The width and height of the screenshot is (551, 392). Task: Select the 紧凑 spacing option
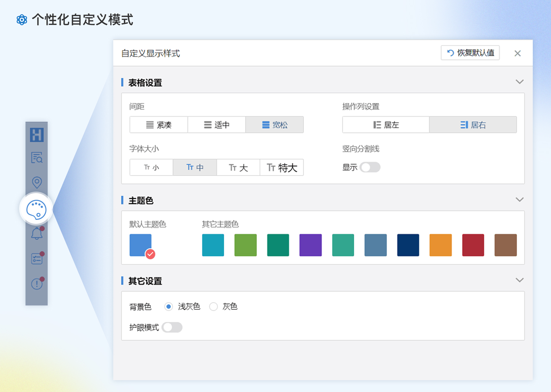pyautogui.click(x=158, y=125)
